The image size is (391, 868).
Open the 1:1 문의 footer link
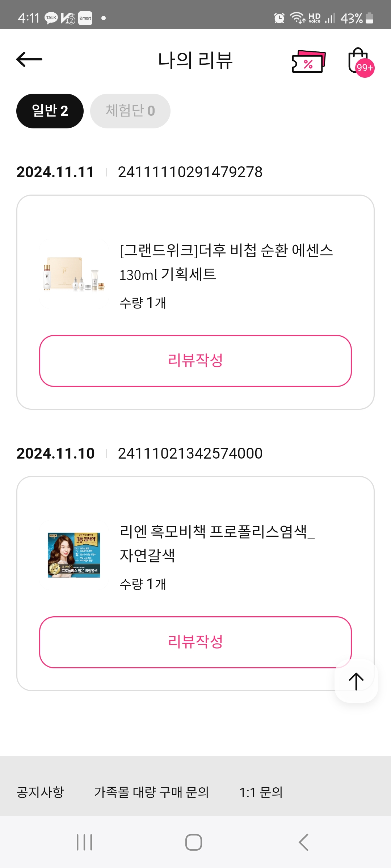(261, 792)
